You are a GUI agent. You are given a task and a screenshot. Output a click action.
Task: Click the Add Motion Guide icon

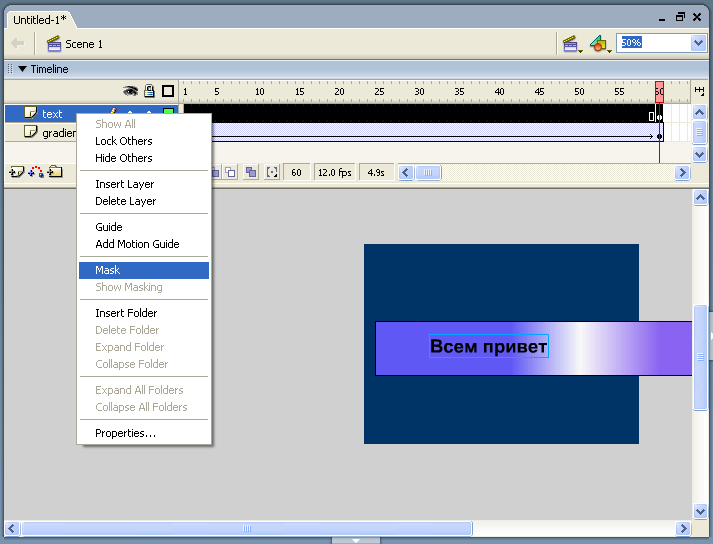pos(35,172)
